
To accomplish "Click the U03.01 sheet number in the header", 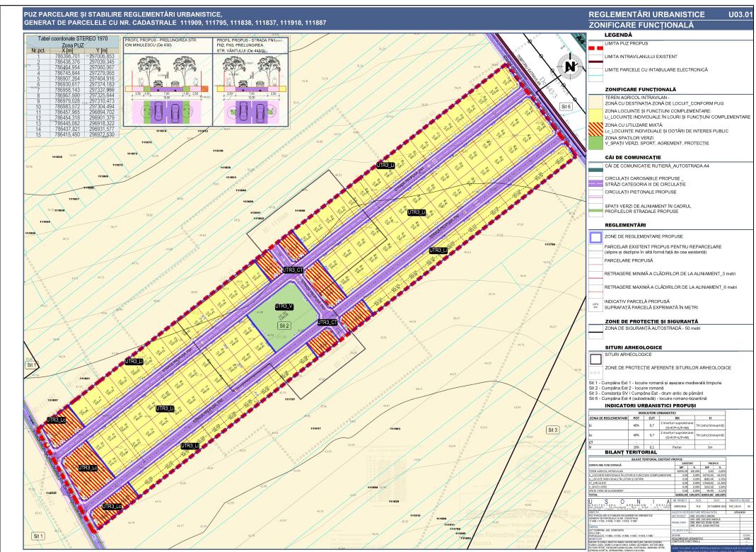I will coord(740,14).
